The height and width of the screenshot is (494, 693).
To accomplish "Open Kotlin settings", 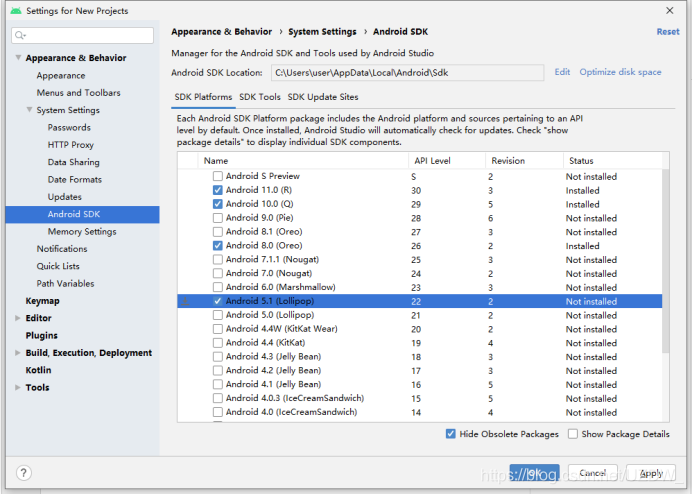I will point(38,370).
